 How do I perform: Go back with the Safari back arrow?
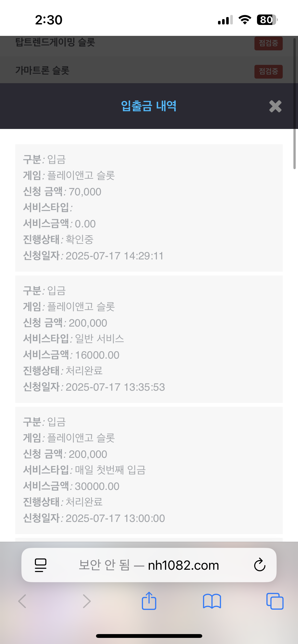pos(22,601)
